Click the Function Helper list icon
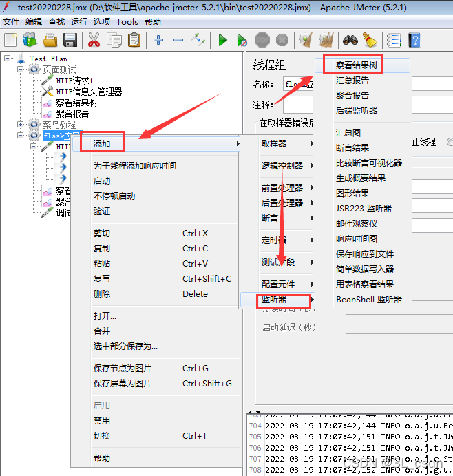 (394, 40)
